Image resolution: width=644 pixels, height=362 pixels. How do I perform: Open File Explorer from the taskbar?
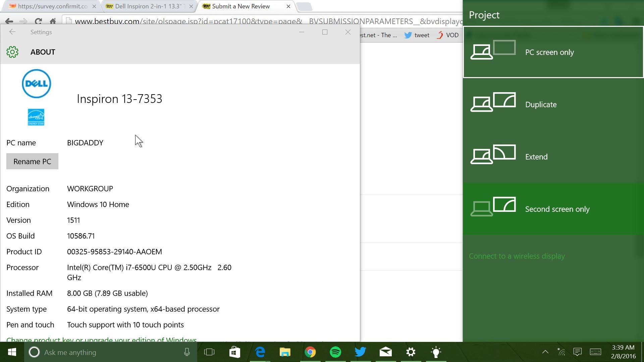[x=285, y=352]
